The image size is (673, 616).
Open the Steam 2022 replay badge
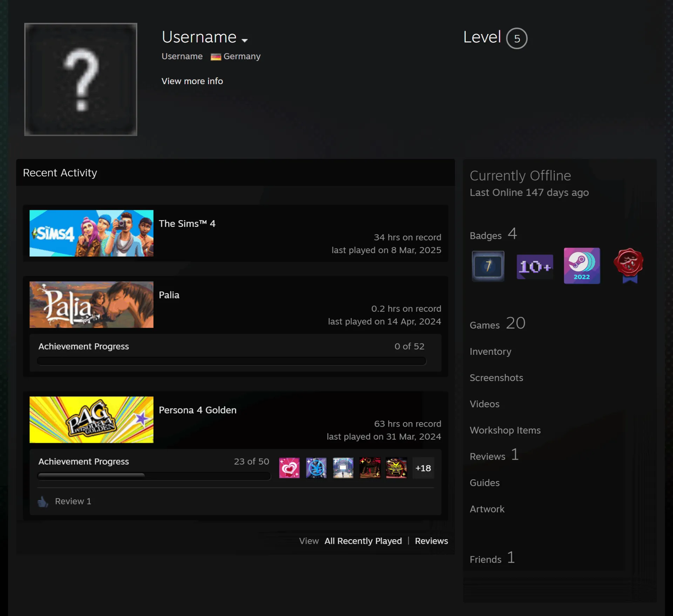point(582,266)
